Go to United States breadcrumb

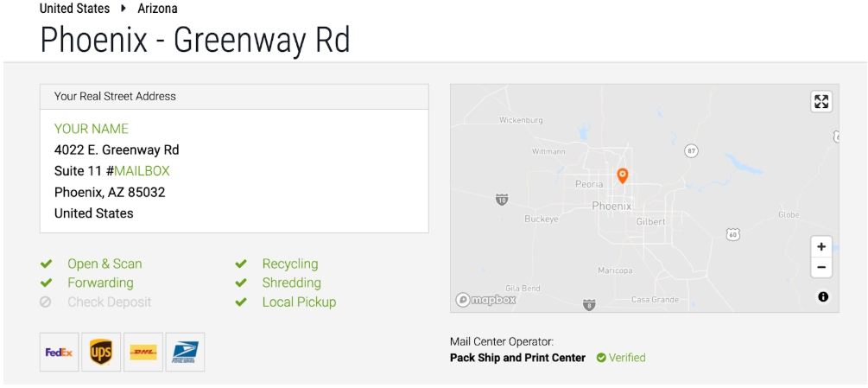75,9
